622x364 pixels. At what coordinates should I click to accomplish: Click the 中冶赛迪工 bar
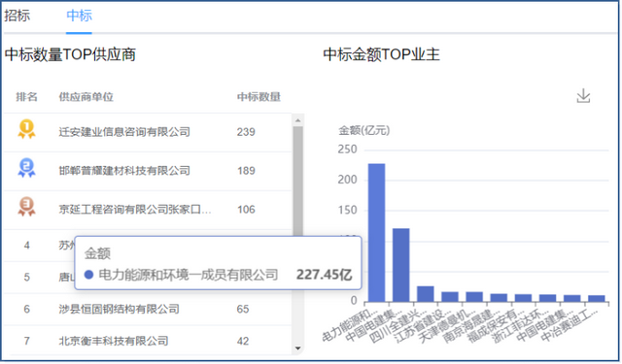[596, 299]
